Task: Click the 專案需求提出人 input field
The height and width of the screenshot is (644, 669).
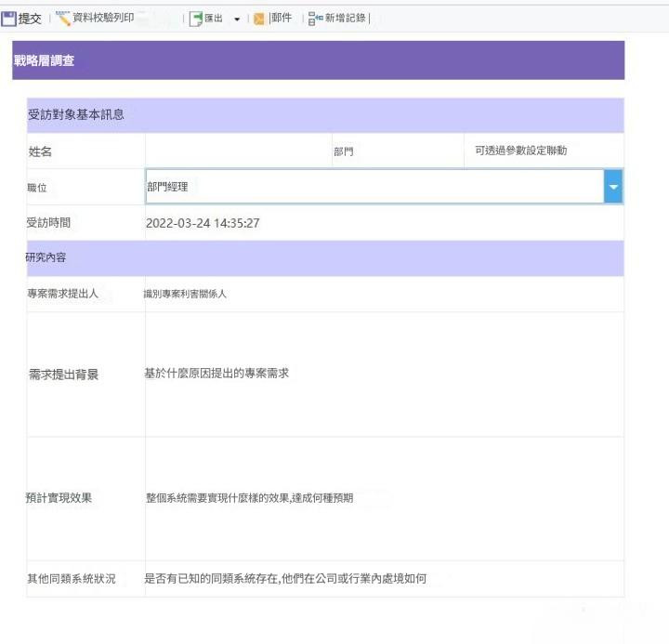Action: [385, 294]
